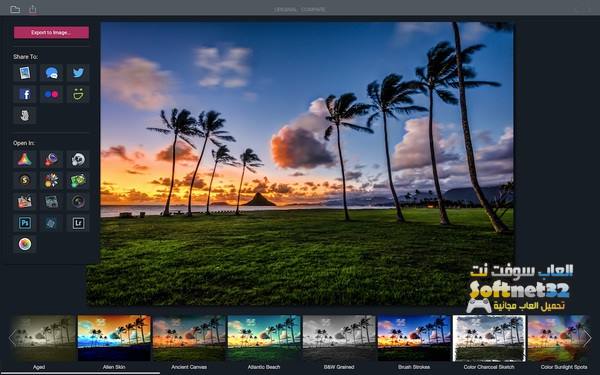This screenshot has width=600, height=375.
Task: Share the photo to Facebook
Action: (x=25, y=94)
